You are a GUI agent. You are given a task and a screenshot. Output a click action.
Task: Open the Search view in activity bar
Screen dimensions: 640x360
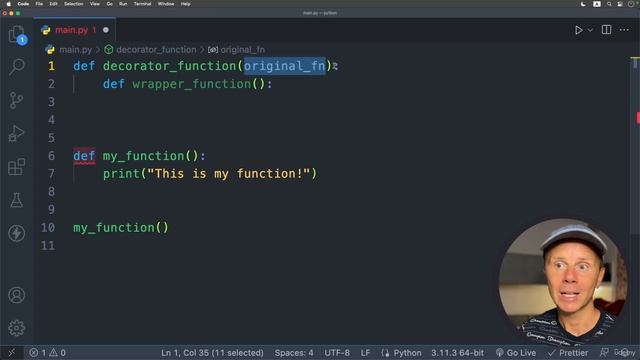point(17,67)
